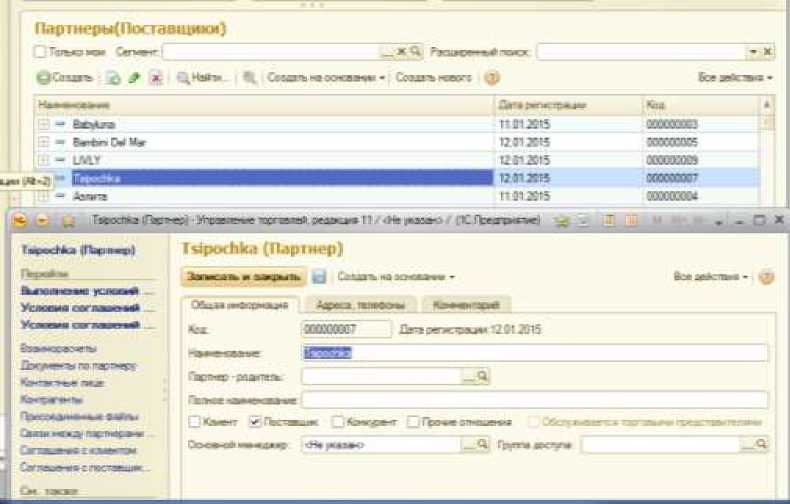
Task: Click Записать и закрыть button
Action: pos(243,277)
